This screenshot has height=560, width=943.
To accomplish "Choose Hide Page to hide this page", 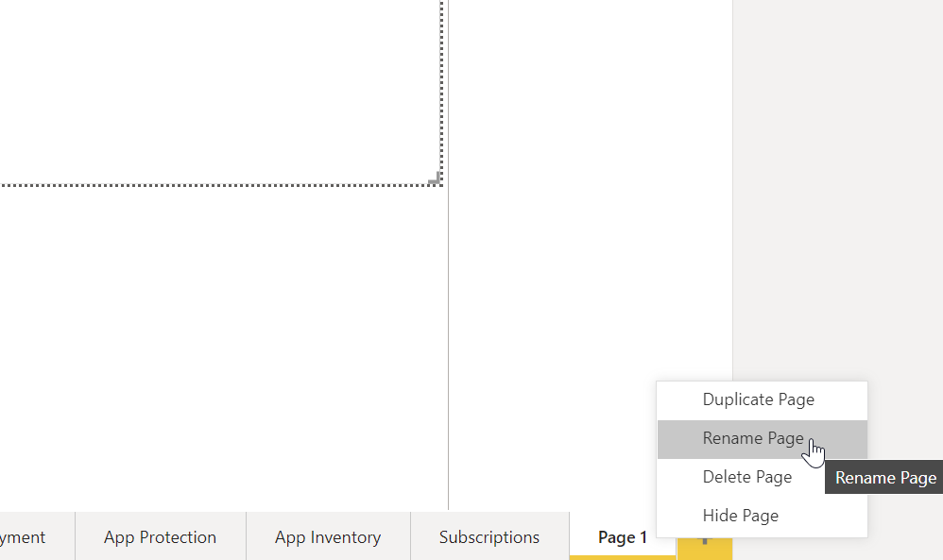I will (x=741, y=516).
